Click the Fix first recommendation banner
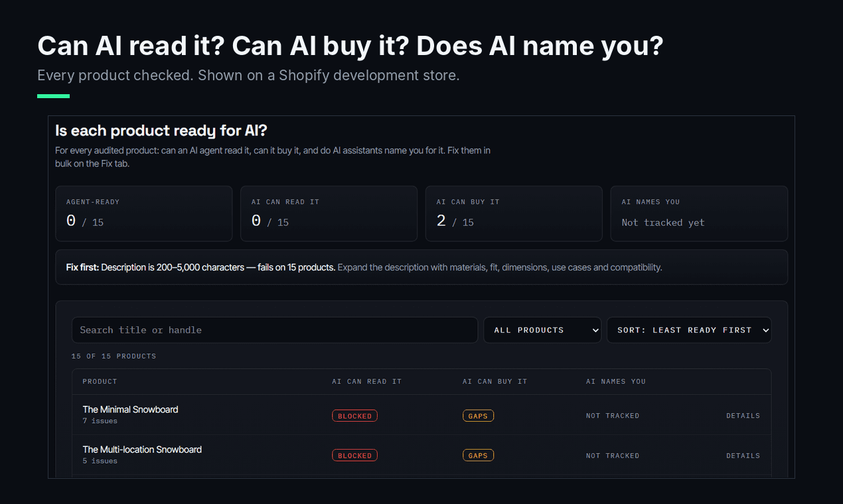 click(421, 267)
